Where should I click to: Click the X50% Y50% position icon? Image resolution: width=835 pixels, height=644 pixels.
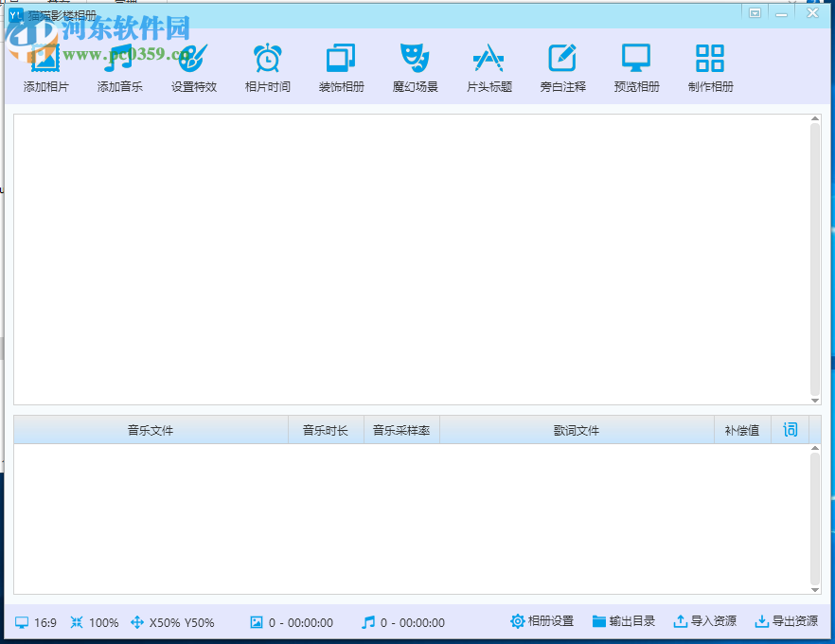(137, 622)
